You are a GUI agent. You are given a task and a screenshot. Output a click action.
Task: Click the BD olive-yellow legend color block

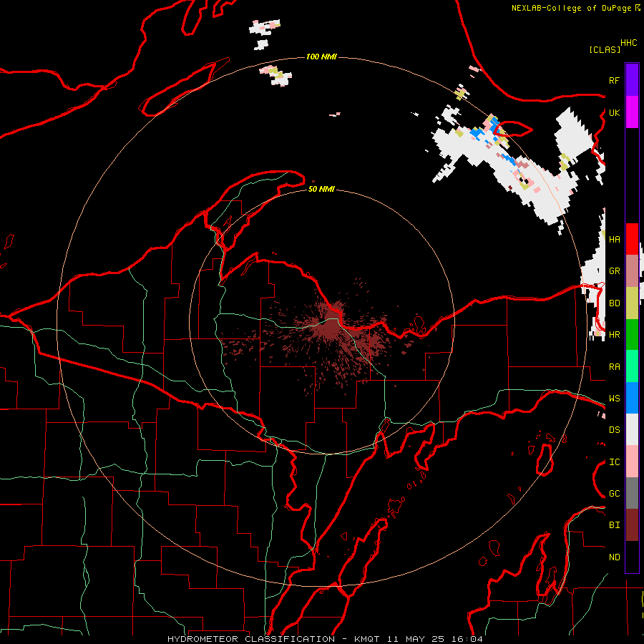[x=632, y=303]
